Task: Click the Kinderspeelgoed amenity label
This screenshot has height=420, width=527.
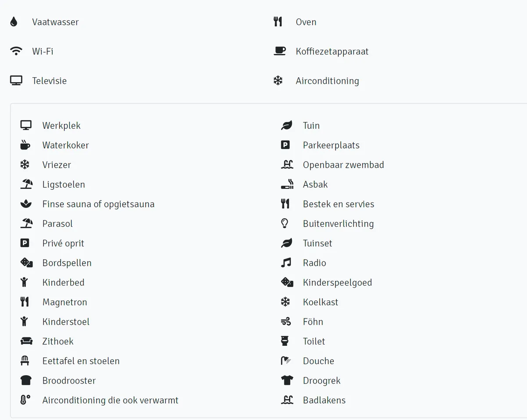Action: (x=337, y=282)
